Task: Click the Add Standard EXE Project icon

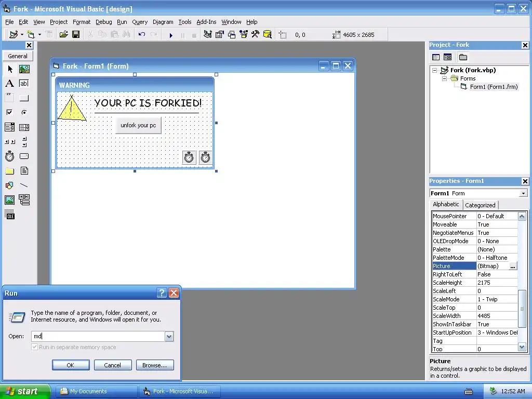Action: tap(14, 34)
